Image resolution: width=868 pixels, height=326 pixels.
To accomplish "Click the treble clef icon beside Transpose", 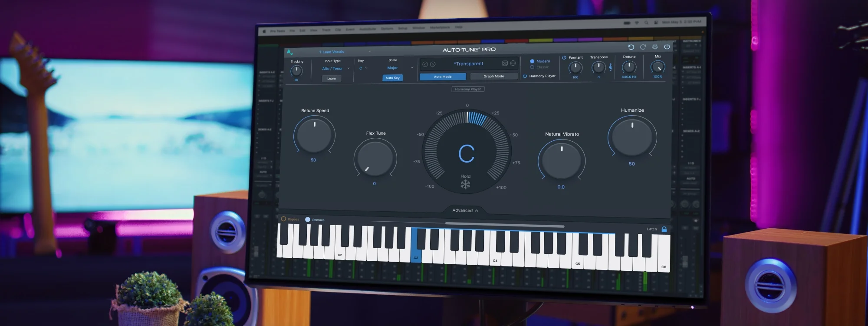I will (x=611, y=67).
